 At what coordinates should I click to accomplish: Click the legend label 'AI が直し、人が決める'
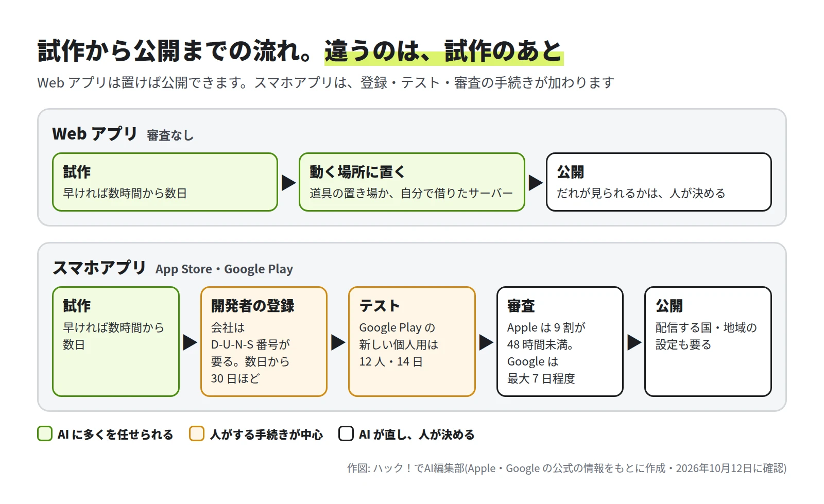(417, 435)
